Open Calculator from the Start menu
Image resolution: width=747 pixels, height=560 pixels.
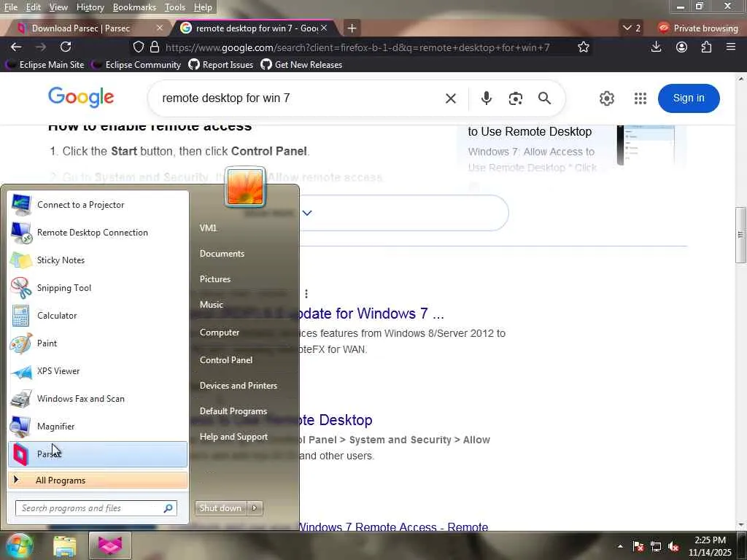click(x=98, y=315)
